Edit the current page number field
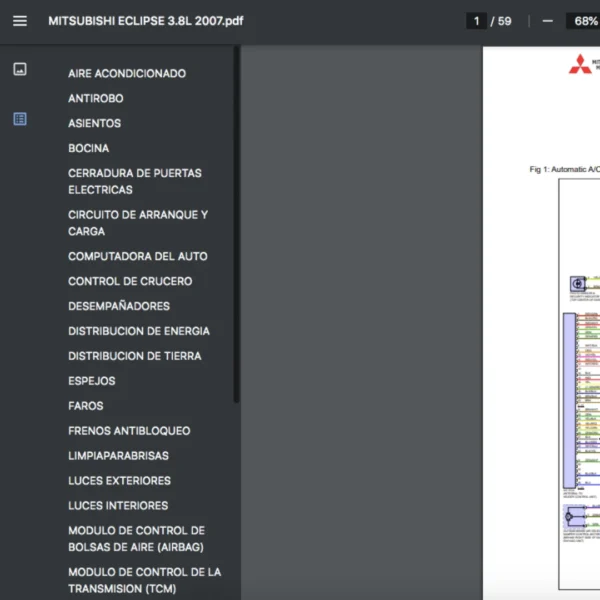 coord(476,21)
